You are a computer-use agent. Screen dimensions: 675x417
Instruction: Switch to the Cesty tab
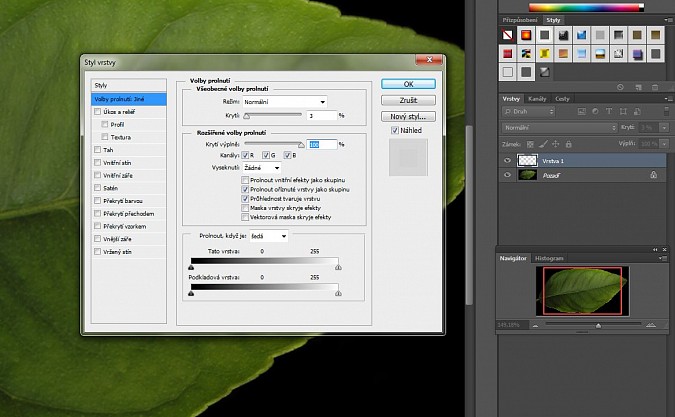(562, 99)
